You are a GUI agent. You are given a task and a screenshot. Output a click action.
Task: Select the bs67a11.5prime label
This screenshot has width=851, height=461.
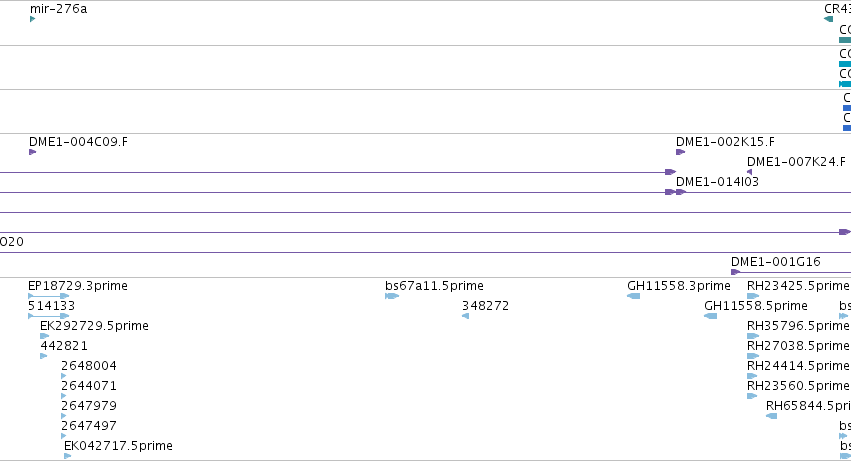434,286
